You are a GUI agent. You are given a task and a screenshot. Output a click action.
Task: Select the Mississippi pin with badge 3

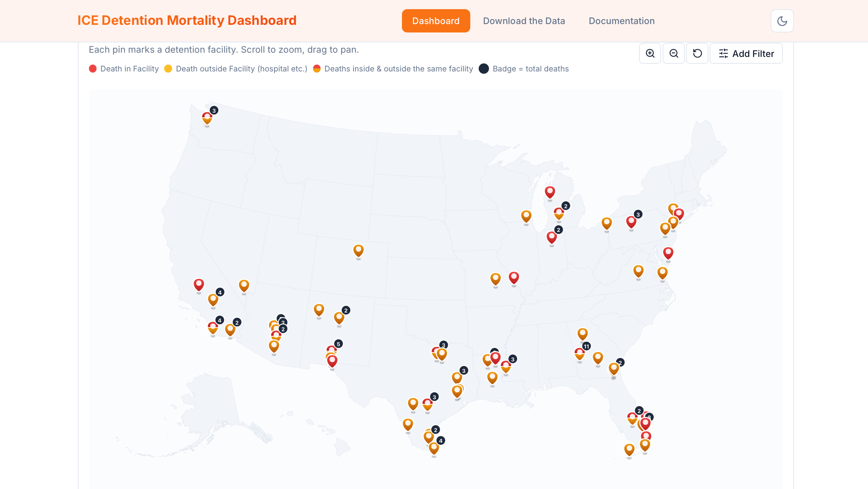coord(506,367)
